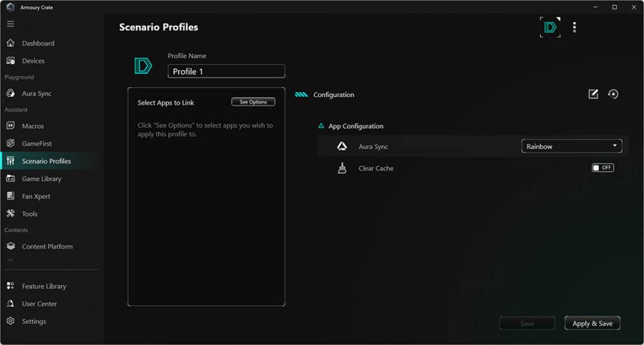Click the Content Platform layers icon
The width and height of the screenshot is (644, 345).
click(11, 246)
